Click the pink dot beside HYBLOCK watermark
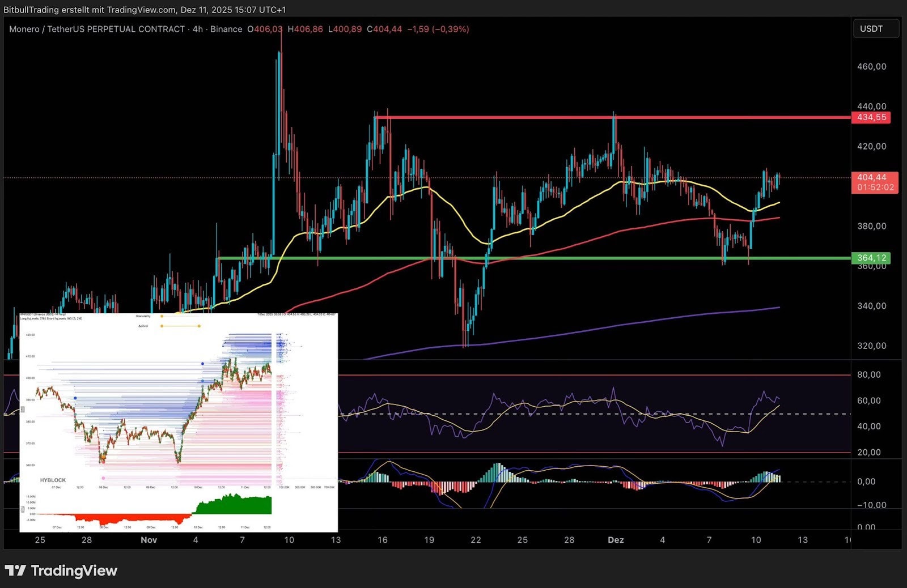The width and height of the screenshot is (907, 588). [x=103, y=478]
